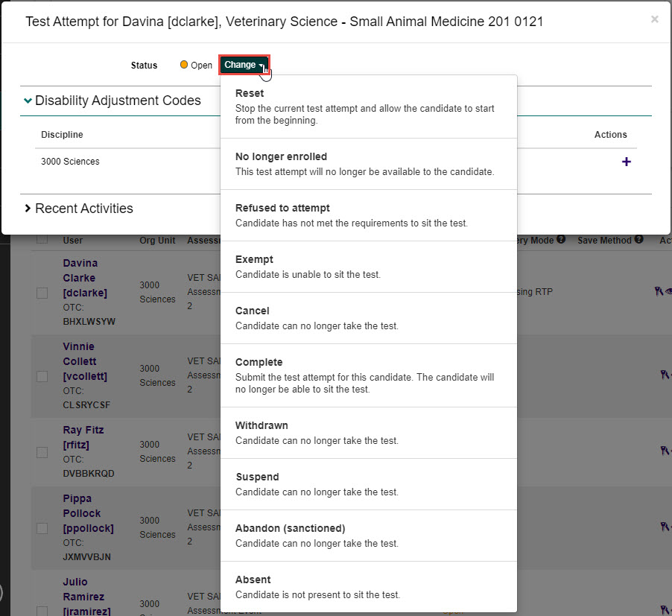Screen dimensions: 672x616
Task: Select Vinnie Collett's row checkbox
Action: coord(42,376)
